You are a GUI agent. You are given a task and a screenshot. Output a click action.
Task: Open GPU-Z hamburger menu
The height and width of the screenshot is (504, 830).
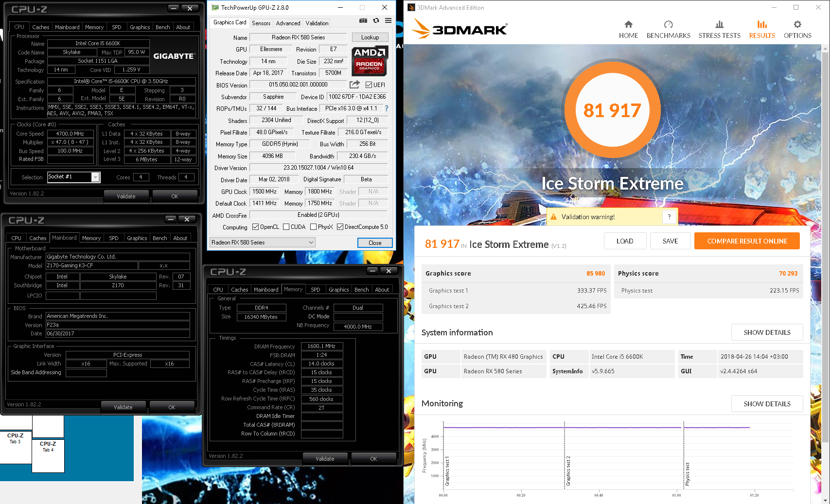(388, 20)
